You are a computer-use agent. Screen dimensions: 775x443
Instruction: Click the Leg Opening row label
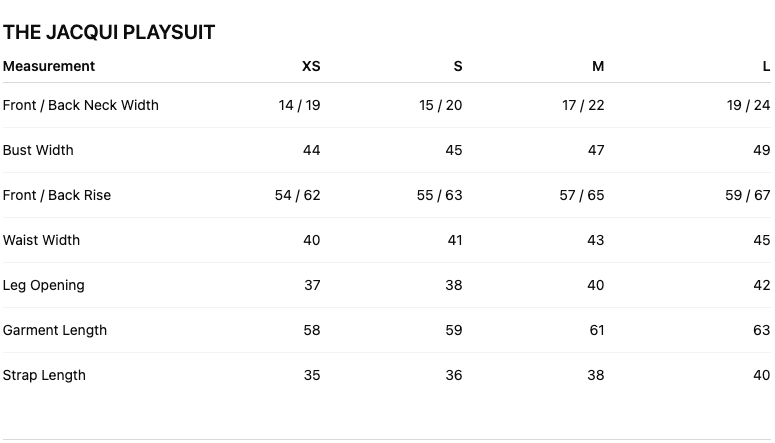tap(43, 285)
